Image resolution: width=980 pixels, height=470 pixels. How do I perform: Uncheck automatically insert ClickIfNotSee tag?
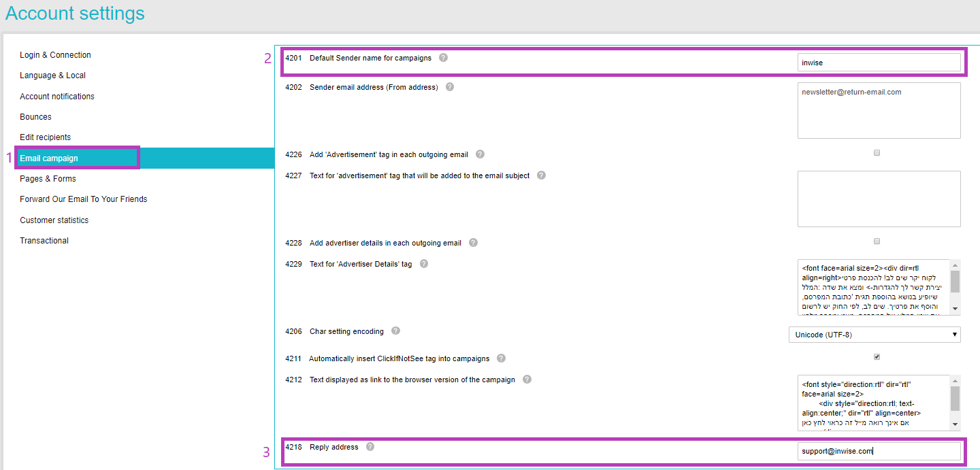[x=877, y=356]
